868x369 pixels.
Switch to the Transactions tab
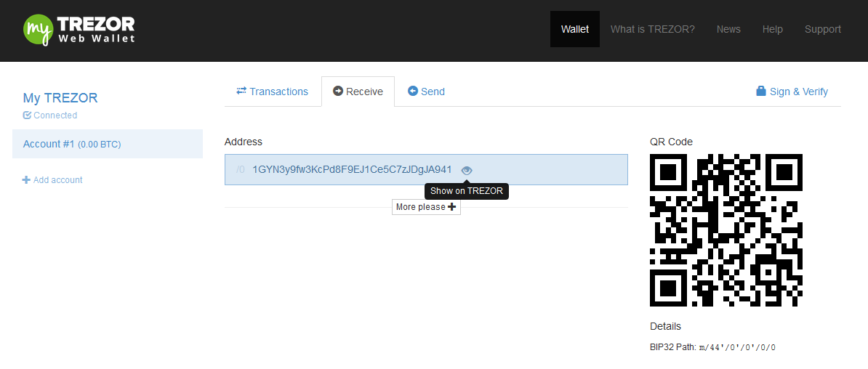[273, 92]
